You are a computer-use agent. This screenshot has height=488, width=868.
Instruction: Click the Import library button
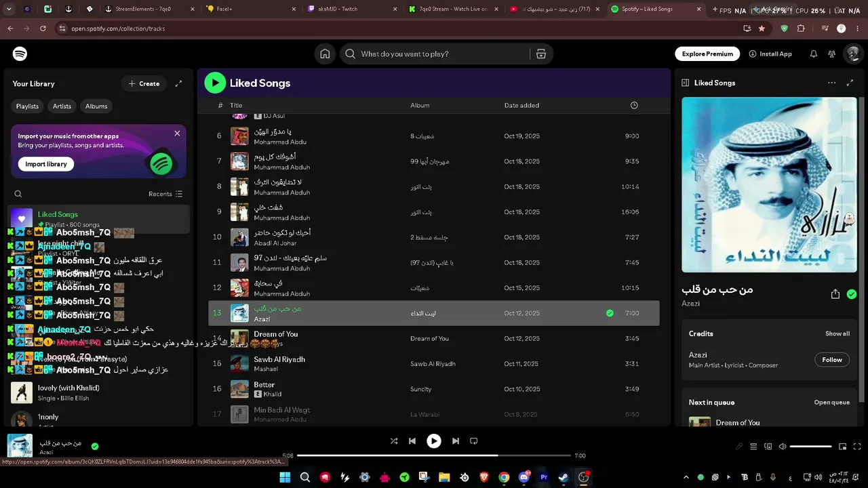tap(46, 164)
